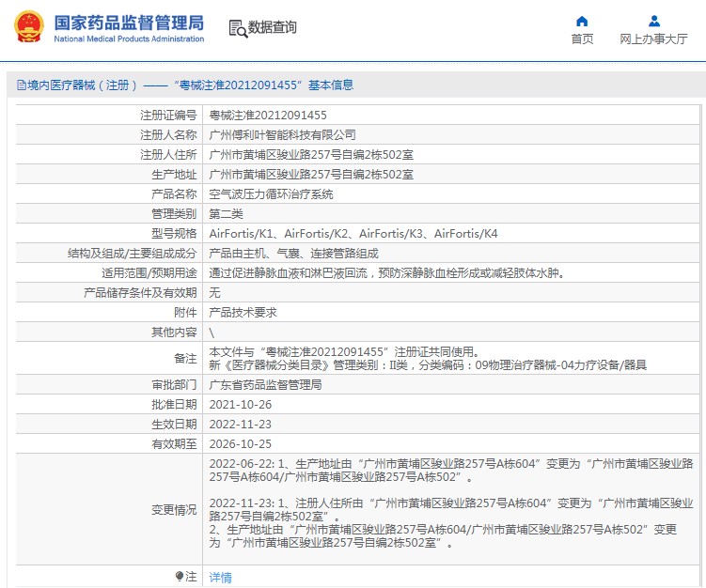Click the 生效日期 row label
Image resolution: width=706 pixels, height=588 pixels.
174,425
